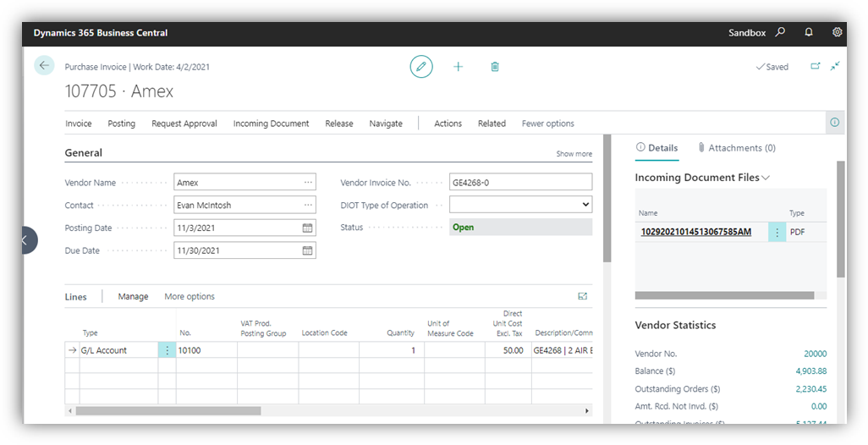The image size is (868, 445).
Task: Click FactBox vertical scrollbar
Action: coord(841,219)
